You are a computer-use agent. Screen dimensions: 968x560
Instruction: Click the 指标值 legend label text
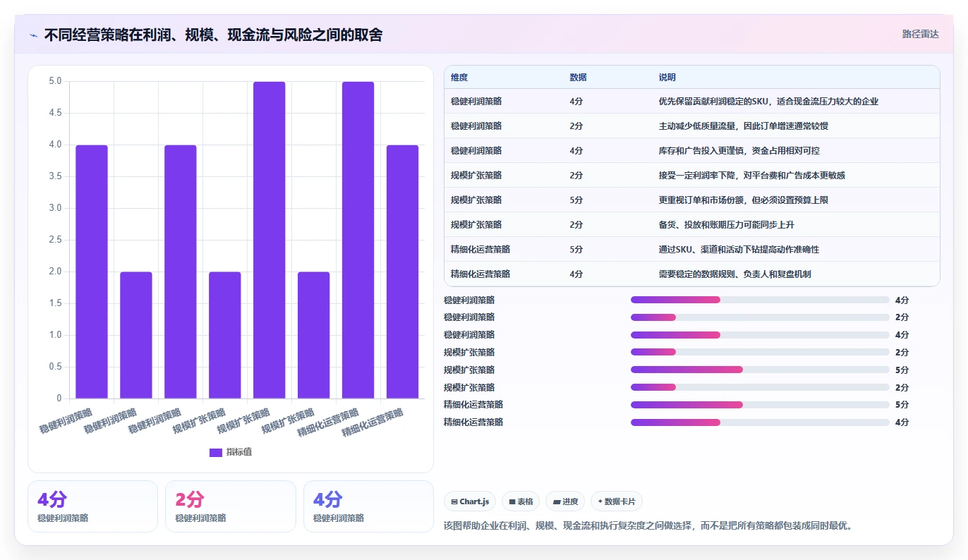(238, 452)
